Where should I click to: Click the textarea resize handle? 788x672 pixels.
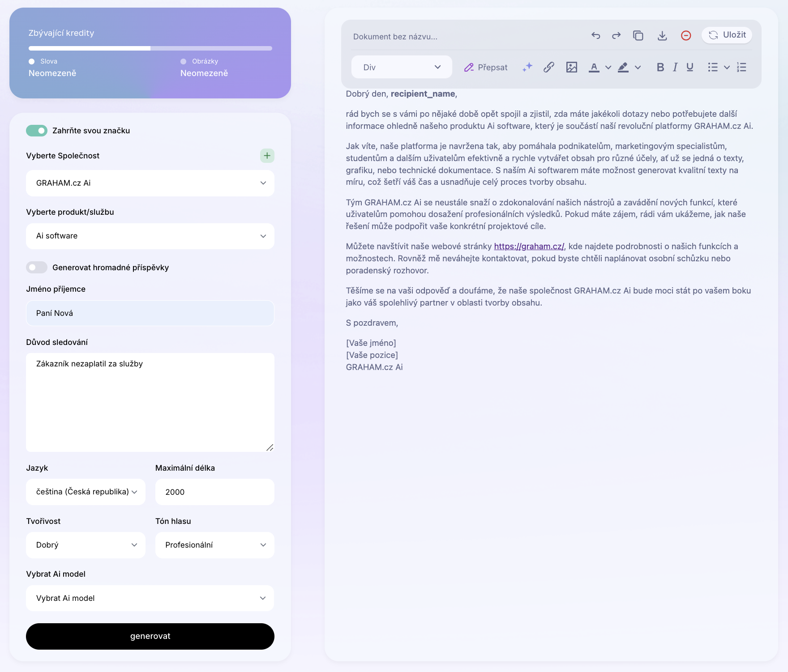click(270, 447)
